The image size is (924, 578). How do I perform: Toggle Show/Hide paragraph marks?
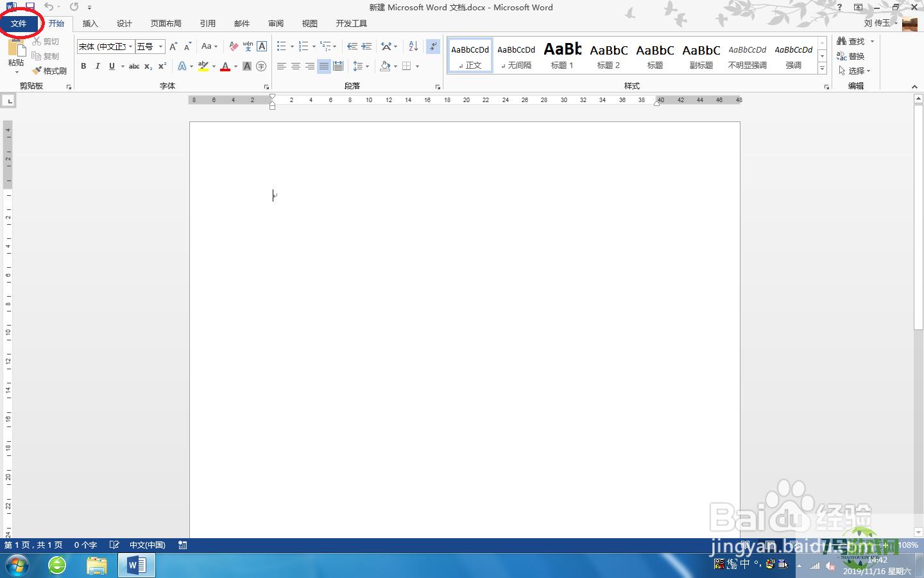pyautogui.click(x=433, y=46)
